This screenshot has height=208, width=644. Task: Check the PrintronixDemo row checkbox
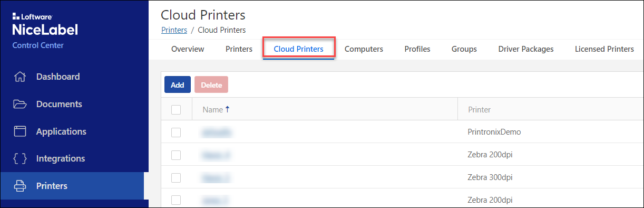tap(176, 133)
